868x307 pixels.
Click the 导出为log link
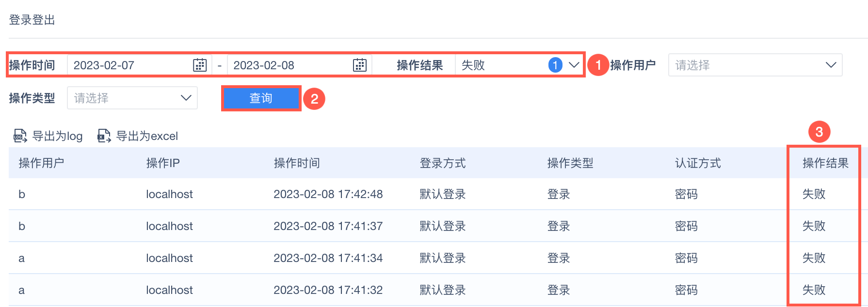click(x=57, y=136)
